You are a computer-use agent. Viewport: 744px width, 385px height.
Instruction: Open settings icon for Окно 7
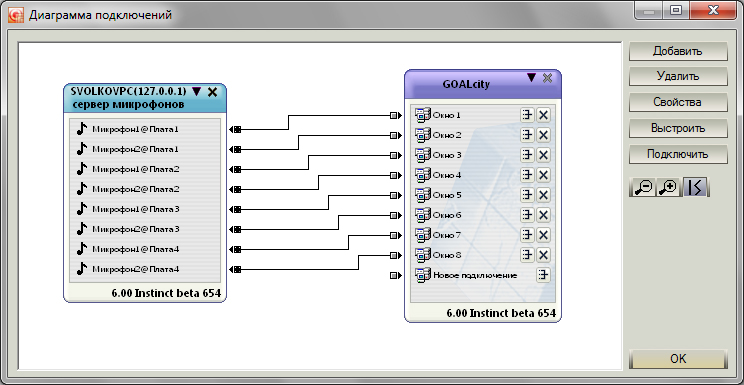[x=527, y=235]
